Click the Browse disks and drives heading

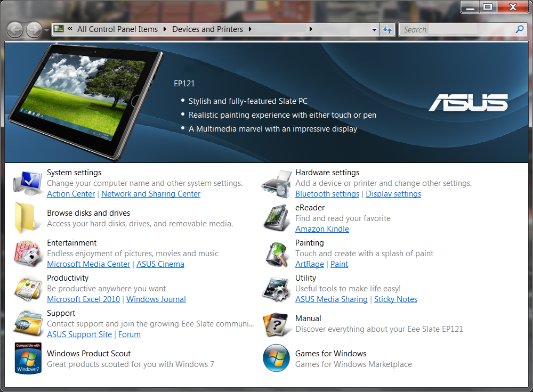click(88, 213)
